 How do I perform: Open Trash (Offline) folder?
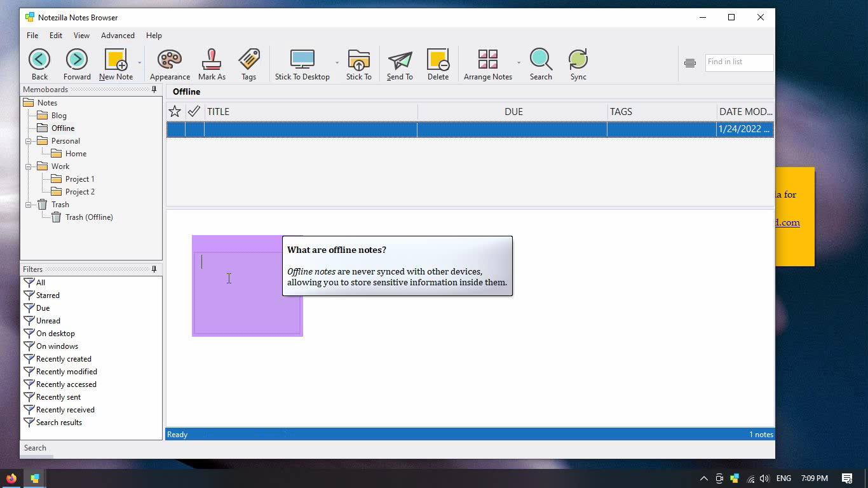pyautogui.click(x=89, y=217)
